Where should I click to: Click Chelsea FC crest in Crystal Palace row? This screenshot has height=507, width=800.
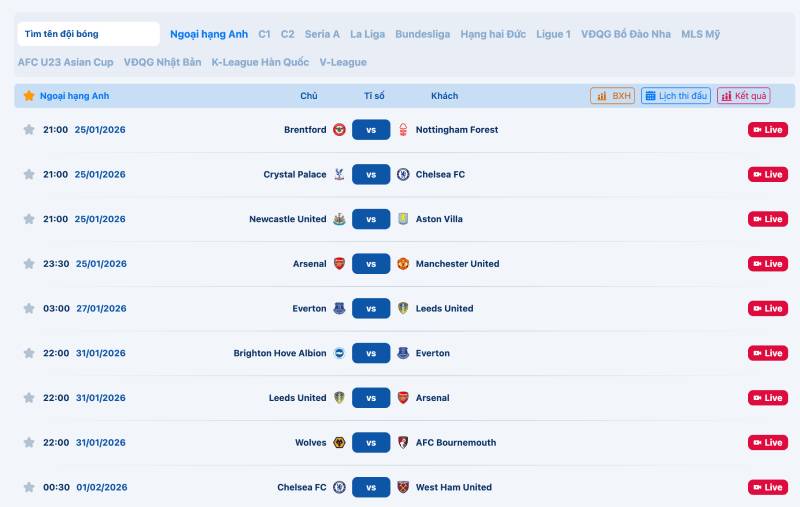pyautogui.click(x=403, y=174)
